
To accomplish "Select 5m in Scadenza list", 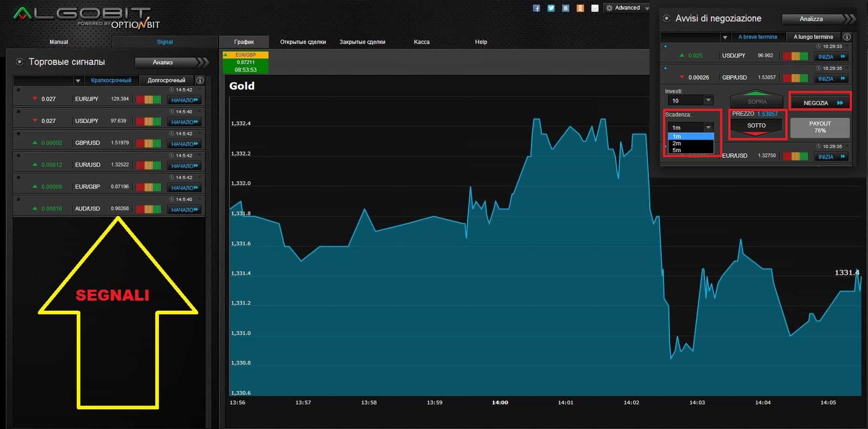I will click(690, 150).
